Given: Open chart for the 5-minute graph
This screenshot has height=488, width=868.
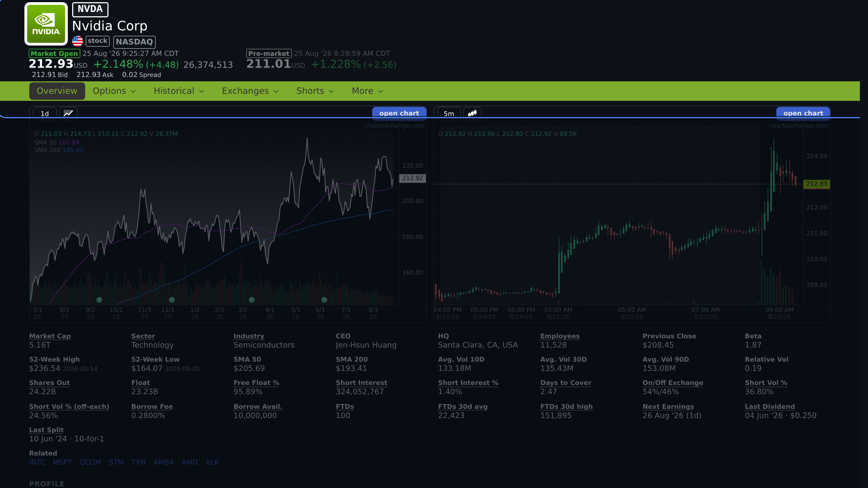Looking at the screenshot, I should 803,113.
